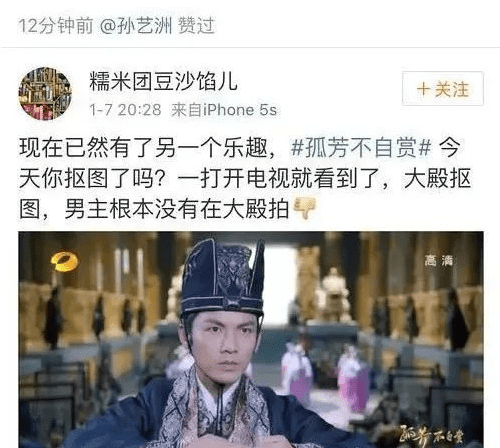Tap the Hunan TV mango logo
This screenshot has width=500, height=448.
coord(64,262)
